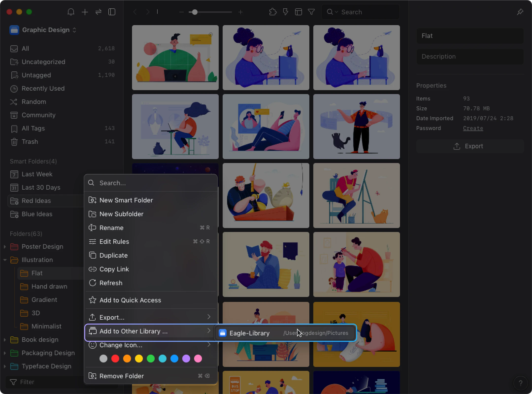Pick the purple color swatch
532x394 pixels.
click(x=186, y=359)
